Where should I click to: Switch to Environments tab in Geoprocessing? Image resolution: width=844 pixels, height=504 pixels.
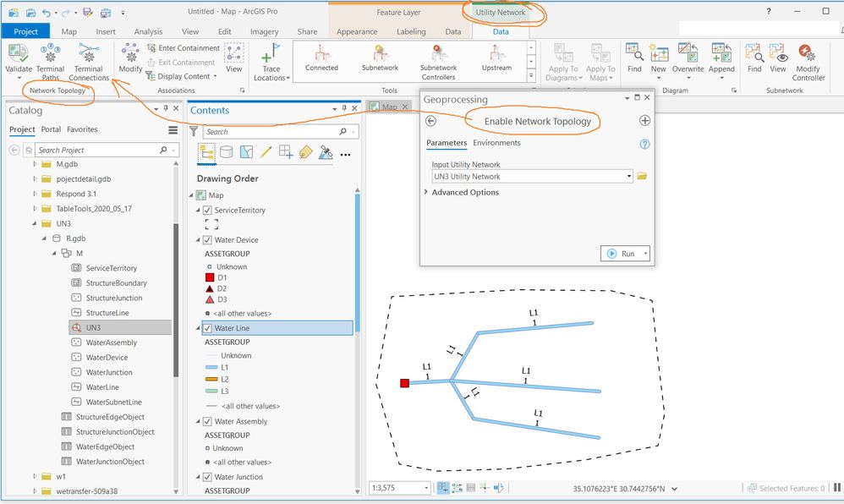pos(496,143)
